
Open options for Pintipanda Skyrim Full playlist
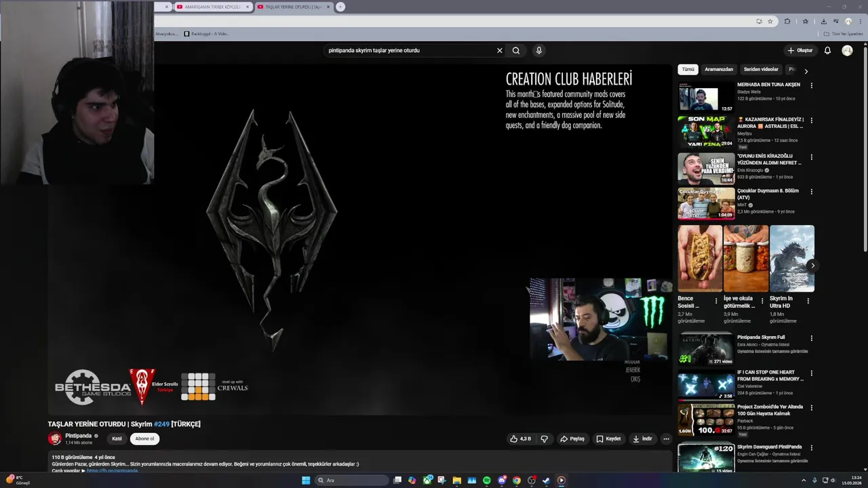[x=812, y=338]
